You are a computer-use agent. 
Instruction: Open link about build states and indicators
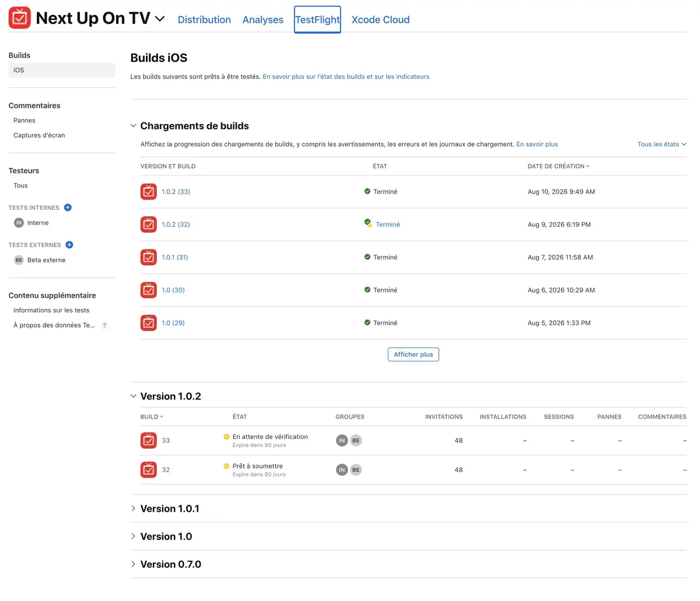[x=346, y=76]
